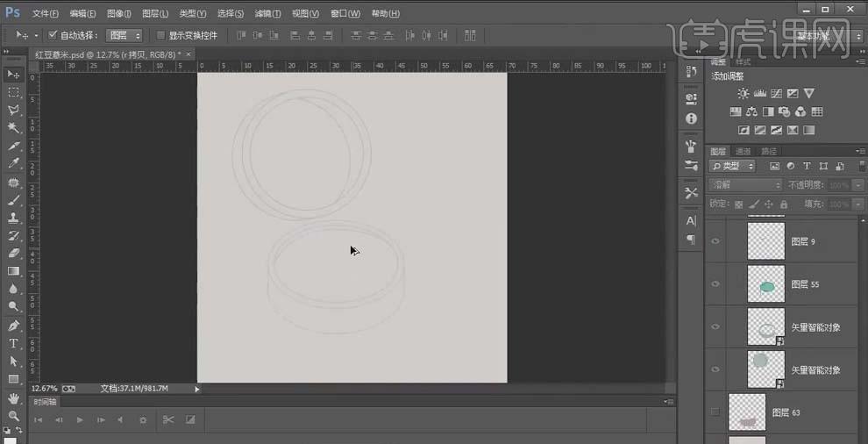The height and width of the screenshot is (444, 868).
Task: Add a Brightness/Contrast adjustment
Action: [743, 93]
